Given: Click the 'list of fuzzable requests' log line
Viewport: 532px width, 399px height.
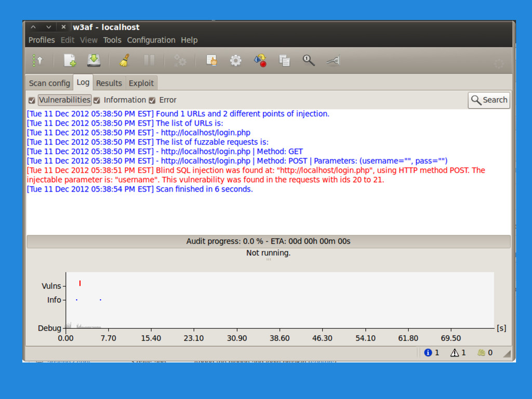Looking at the screenshot, I should pos(148,142).
